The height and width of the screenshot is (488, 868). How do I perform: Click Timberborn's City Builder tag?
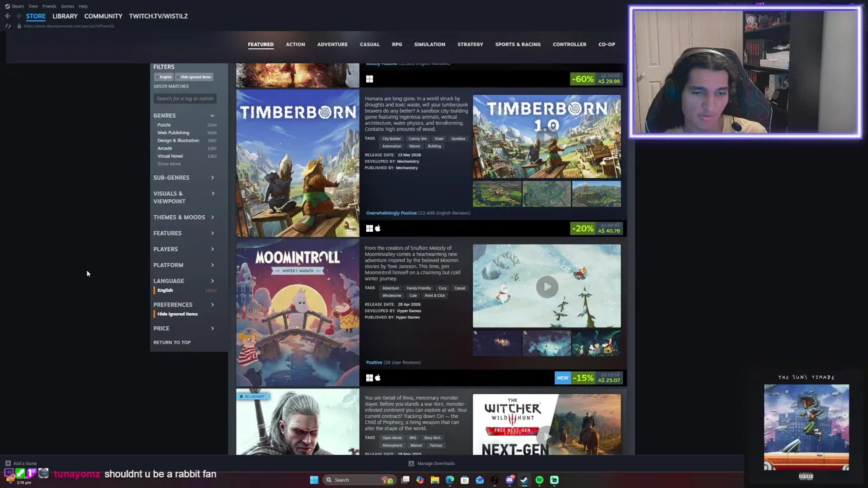click(391, 139)
